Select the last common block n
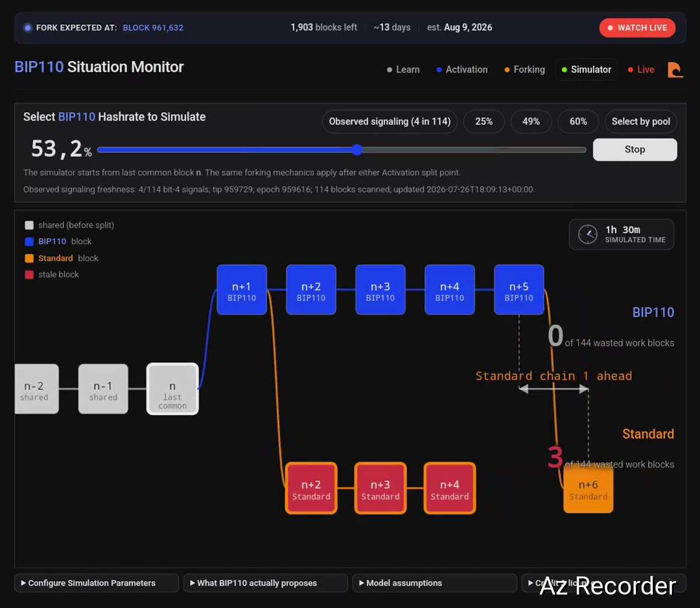Image resolution: width=700 pixels, height=608 pixels. point(173,389)
